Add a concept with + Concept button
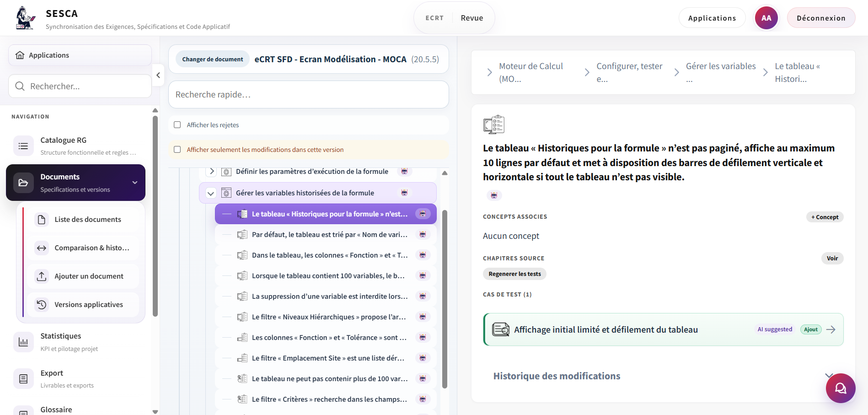Screen dimensions: 868x415 (825, 217)
